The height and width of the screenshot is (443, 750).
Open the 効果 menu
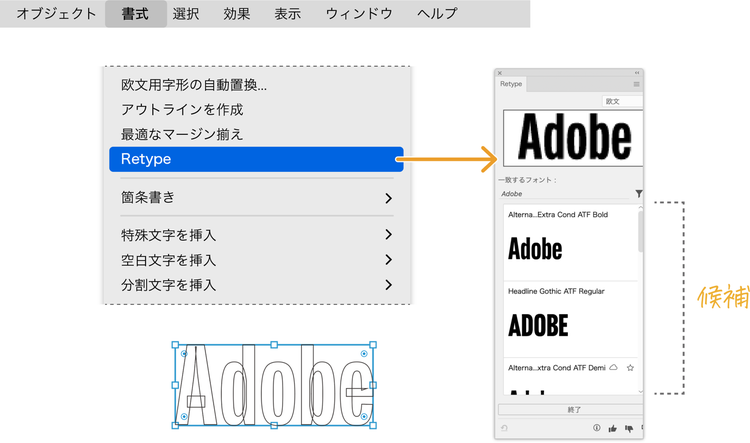point(237,13)
